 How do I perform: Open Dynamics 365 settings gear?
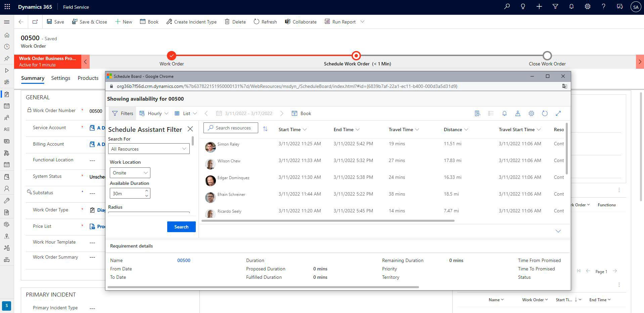(587, 6)
